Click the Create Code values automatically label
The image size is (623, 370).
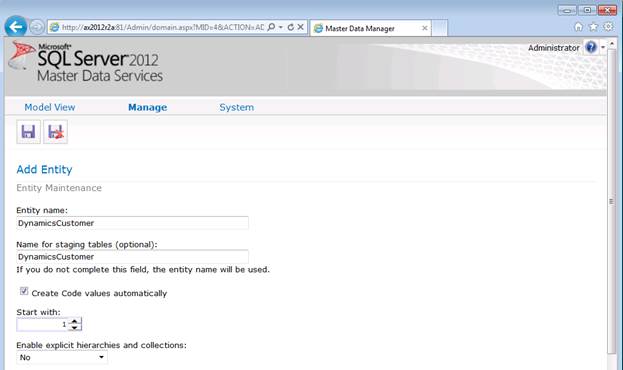click(99, 293)
